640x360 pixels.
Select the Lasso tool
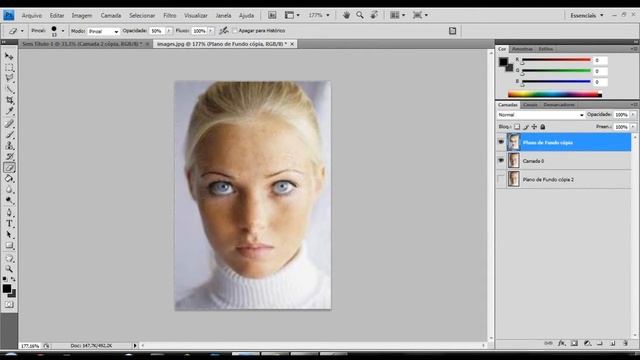(9, 78)
